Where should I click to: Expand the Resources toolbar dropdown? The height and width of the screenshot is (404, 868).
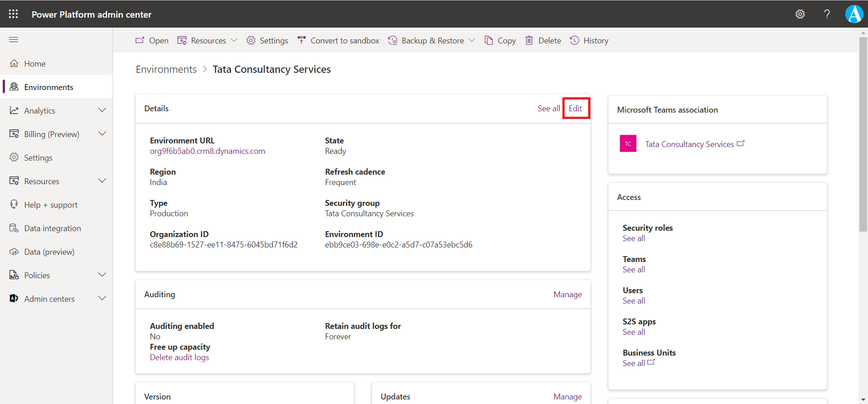pyautogui.click(x=234, y=41)
